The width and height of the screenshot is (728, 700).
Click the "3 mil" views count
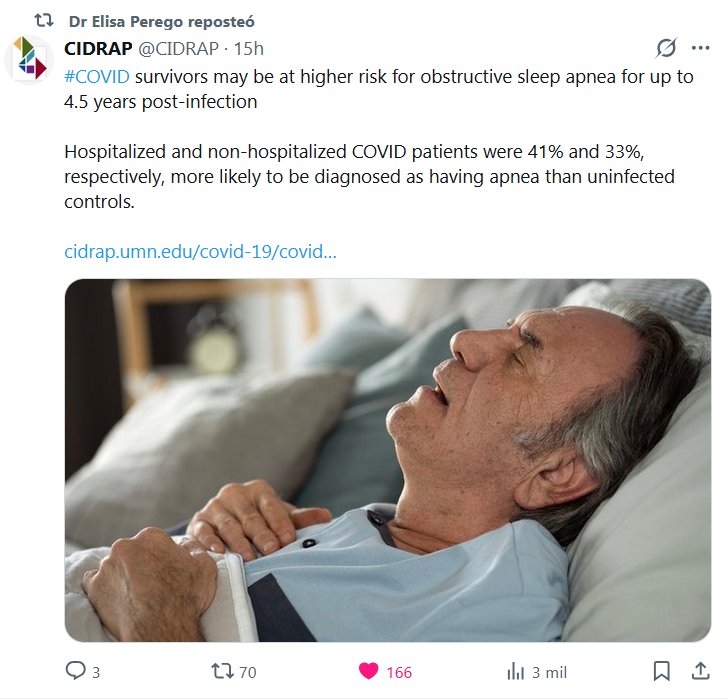coord(550,672)
